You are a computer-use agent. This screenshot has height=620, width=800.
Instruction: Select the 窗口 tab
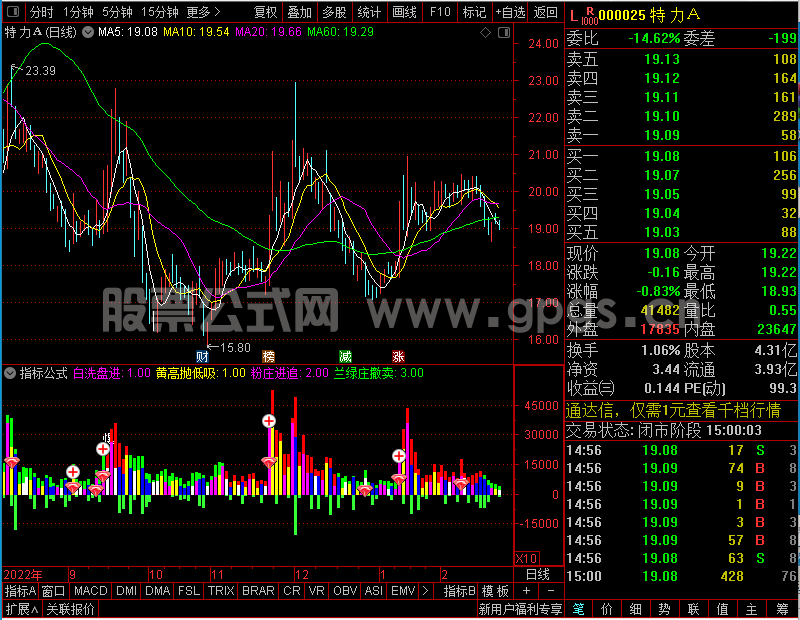tap(53, 591)
